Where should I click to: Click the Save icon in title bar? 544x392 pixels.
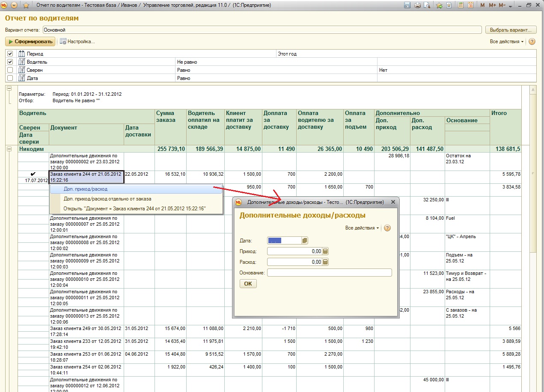(407, 6)
